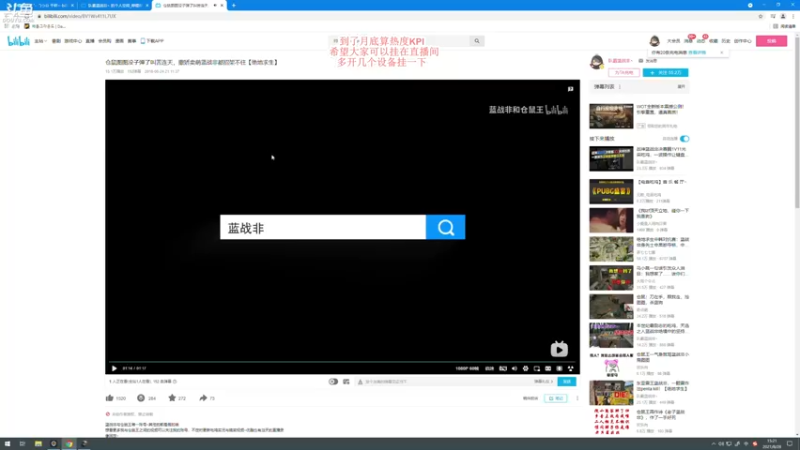Switch to wide-screen mode icon

pos(548,368)
